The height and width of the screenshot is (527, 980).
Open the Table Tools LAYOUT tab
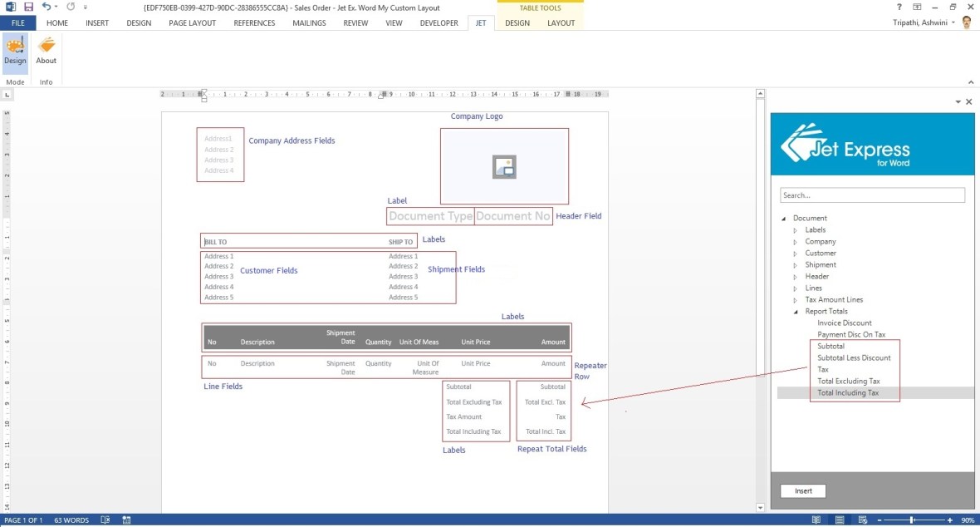coord(561,22)
